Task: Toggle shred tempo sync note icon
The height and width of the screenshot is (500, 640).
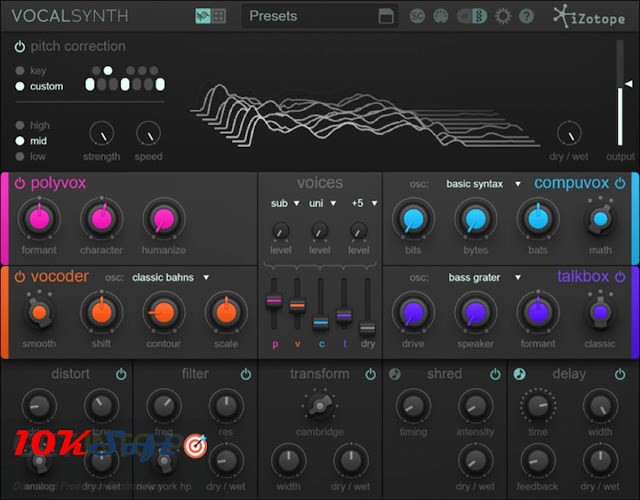Action: 394,374
